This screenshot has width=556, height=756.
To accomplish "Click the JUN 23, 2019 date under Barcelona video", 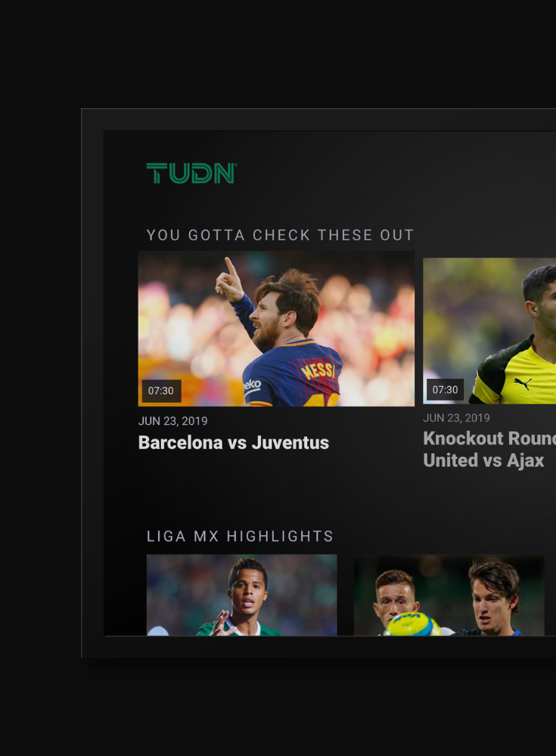I will point(172,421).
